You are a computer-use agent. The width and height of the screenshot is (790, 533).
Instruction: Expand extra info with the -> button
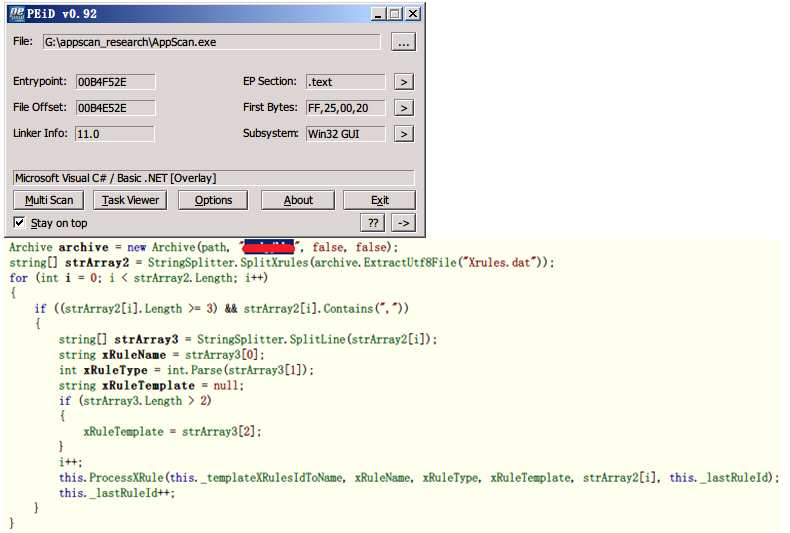click(404, 223)
